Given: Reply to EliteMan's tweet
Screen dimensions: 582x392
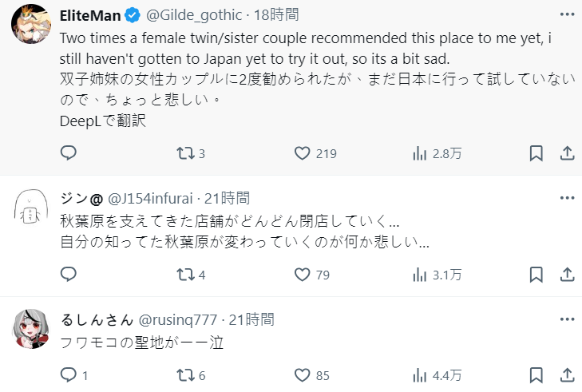Looking at the screenshot, I should click(69, 153).
